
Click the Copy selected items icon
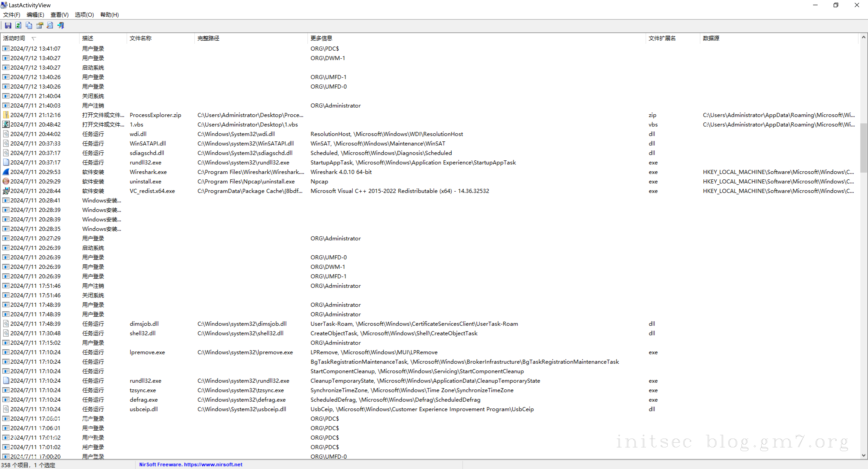click(29, 25)
